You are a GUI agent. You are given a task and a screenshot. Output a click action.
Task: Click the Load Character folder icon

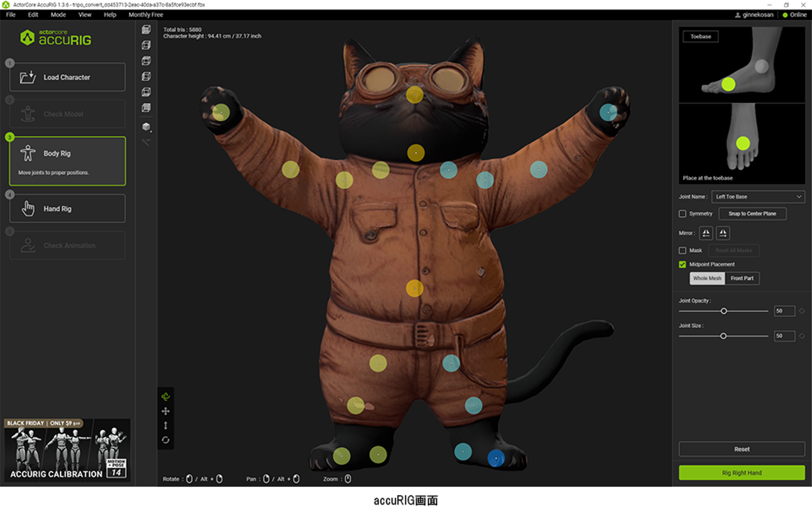pyautogui.click(x=28, y=77)
